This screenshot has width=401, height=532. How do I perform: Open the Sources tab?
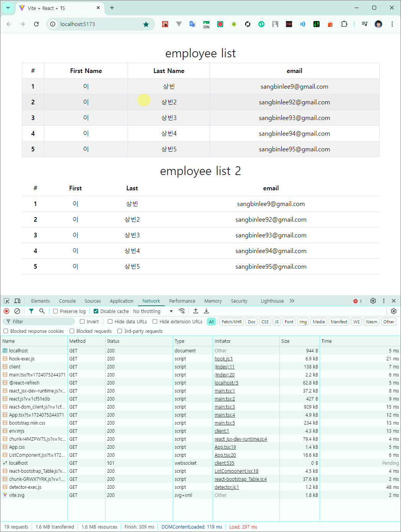coord(93,301)
